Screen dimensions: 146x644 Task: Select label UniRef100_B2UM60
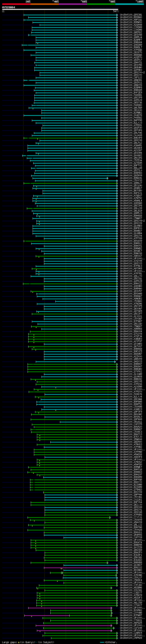131,610
